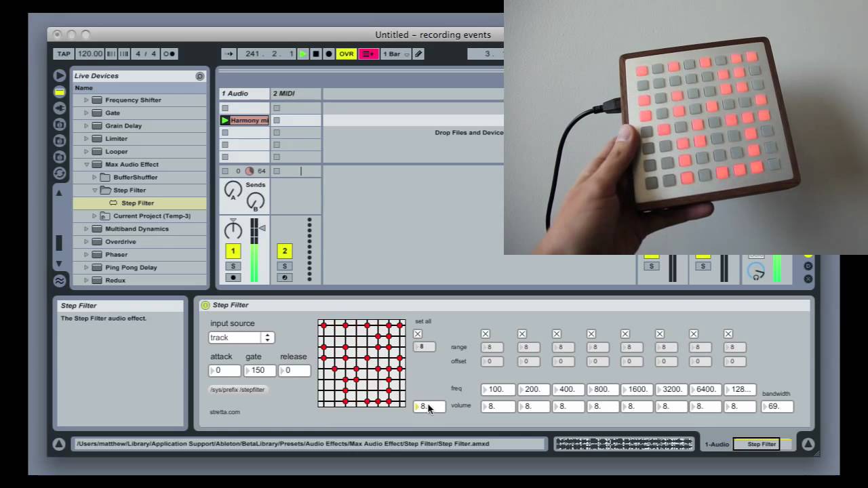The width and height of the screenshot is (868, 488).
Task: Launch the Harmony clip
Action: [225, 121]
